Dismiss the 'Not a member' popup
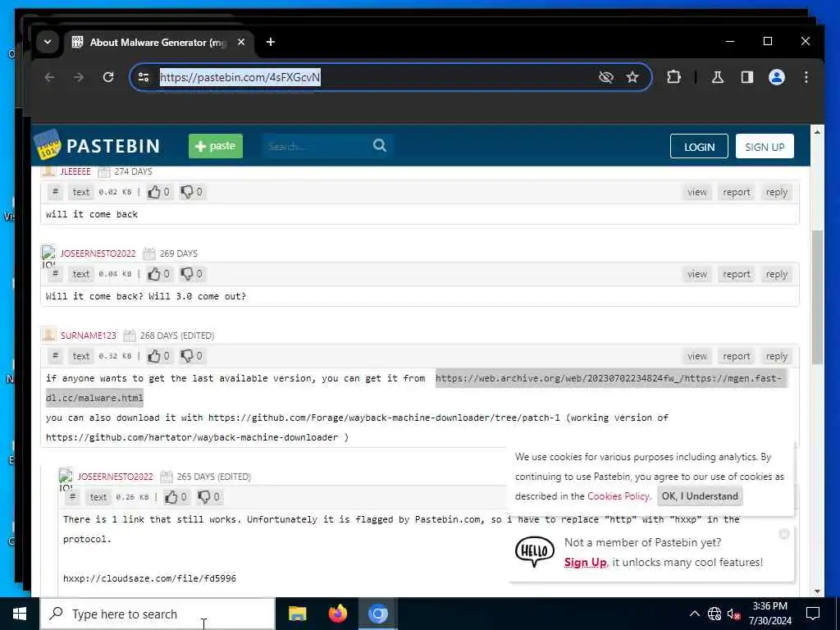 pyautogui.click(x=783, y=533)
